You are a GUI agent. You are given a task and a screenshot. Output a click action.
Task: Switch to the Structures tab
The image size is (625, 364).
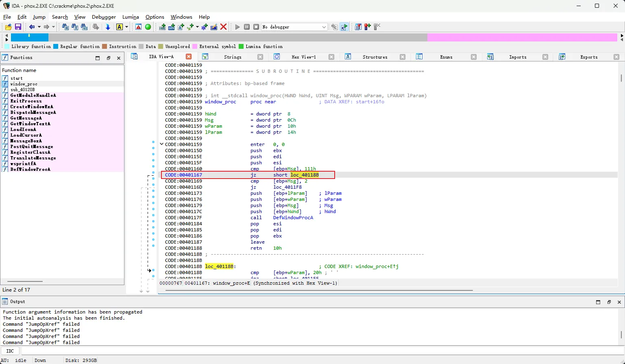(x=375, y=57)
